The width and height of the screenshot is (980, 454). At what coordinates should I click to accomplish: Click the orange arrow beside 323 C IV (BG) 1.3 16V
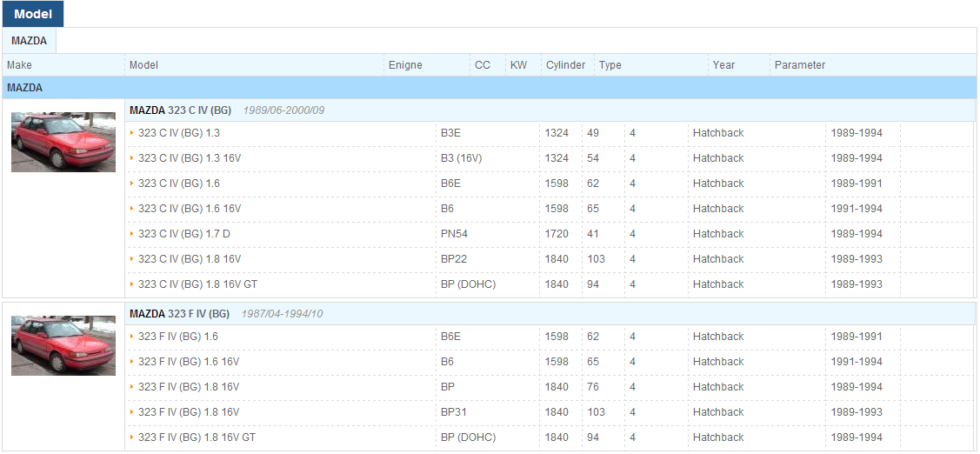coord(132,158)
